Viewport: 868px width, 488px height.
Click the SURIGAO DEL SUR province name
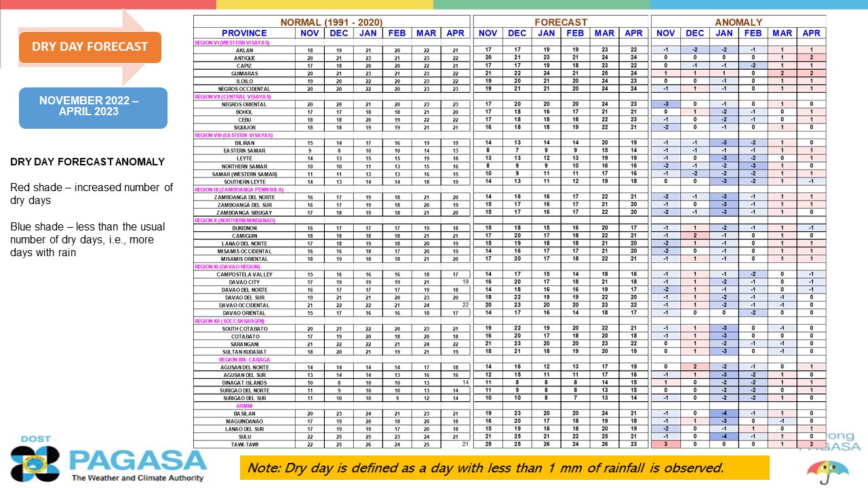[245, 398]
